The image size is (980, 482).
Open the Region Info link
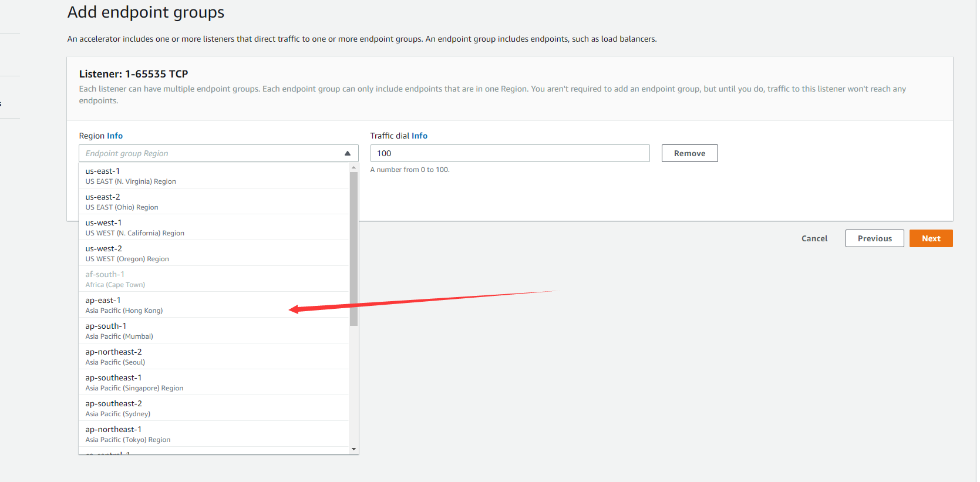click(x=114, y=136)
